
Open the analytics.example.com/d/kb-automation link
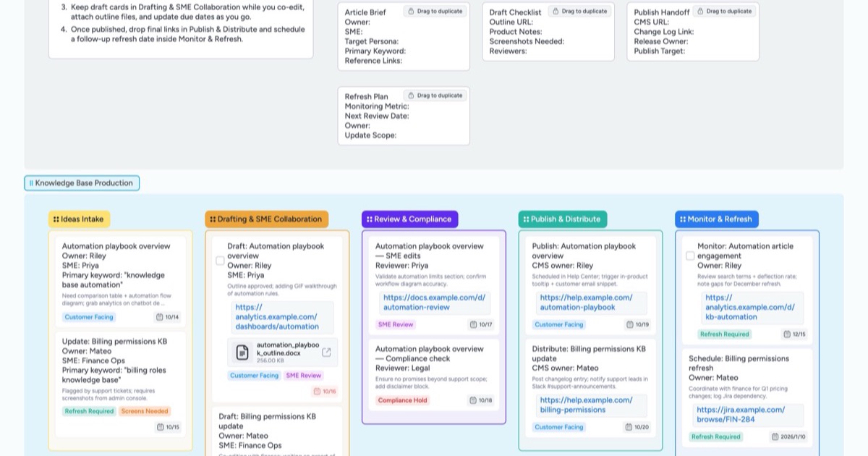(x=750, y=307)
